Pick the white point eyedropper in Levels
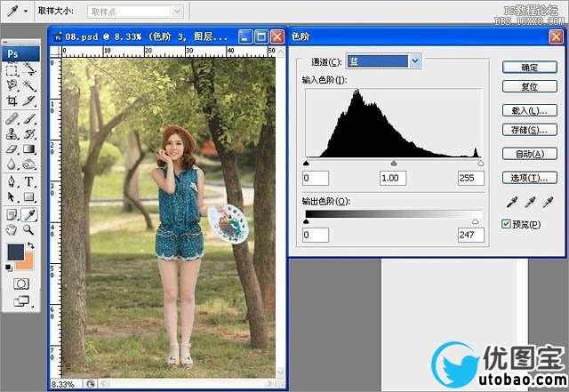 pos(548,202)
